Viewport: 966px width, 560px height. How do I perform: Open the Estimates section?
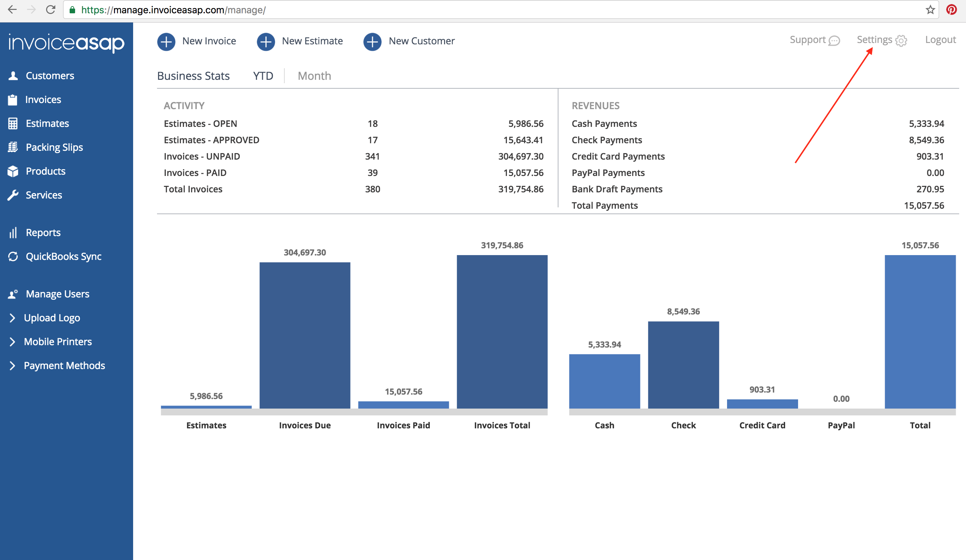[x=47, y=123]
